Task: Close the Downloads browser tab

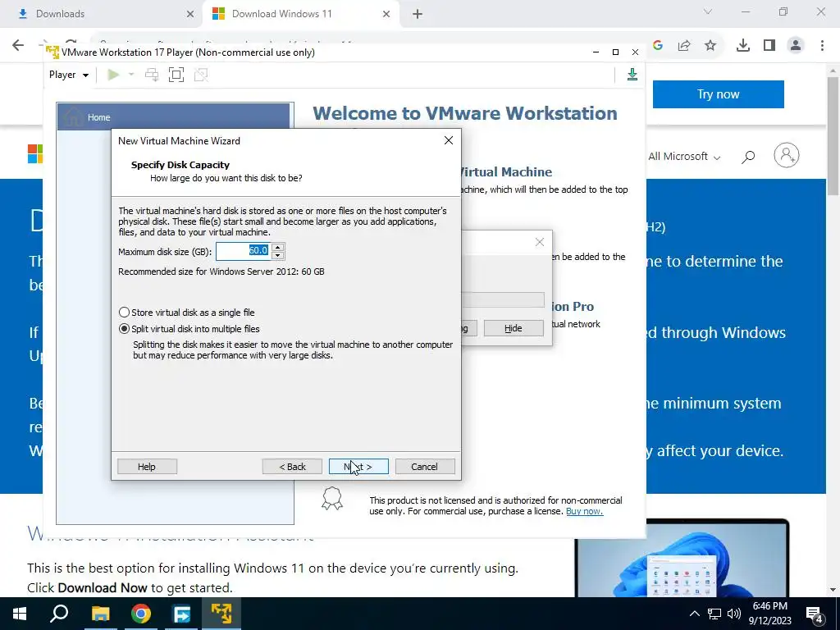Action: coord(189,14)
